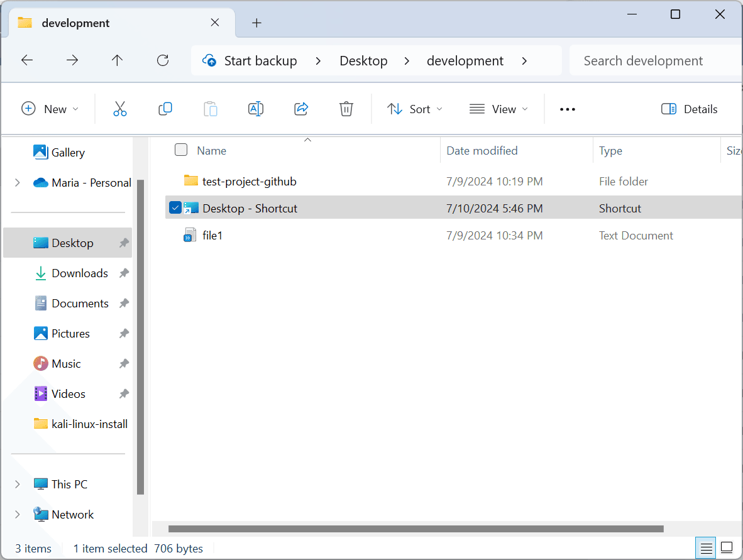Go forward with the right arrow
Viewport: 743px width, 560px height.
(x=72, y=60)
